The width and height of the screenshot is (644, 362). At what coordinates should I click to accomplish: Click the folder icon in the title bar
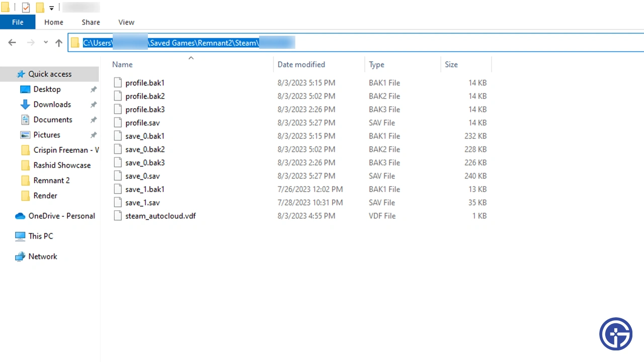click(x=5, y=8)
